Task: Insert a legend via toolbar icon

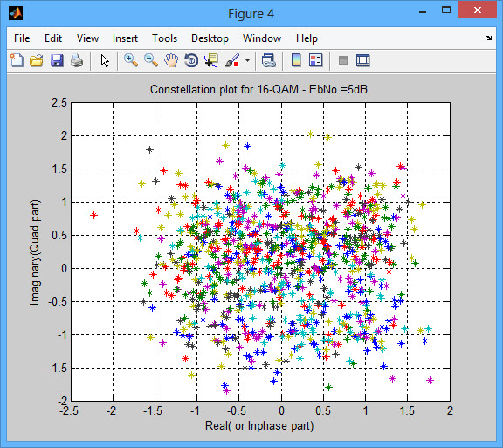Action: [316, 60]
